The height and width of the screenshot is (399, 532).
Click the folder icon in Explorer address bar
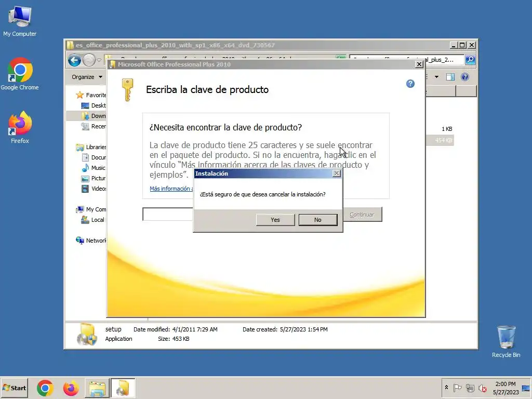pyautogui.click(x=108, y=58)
